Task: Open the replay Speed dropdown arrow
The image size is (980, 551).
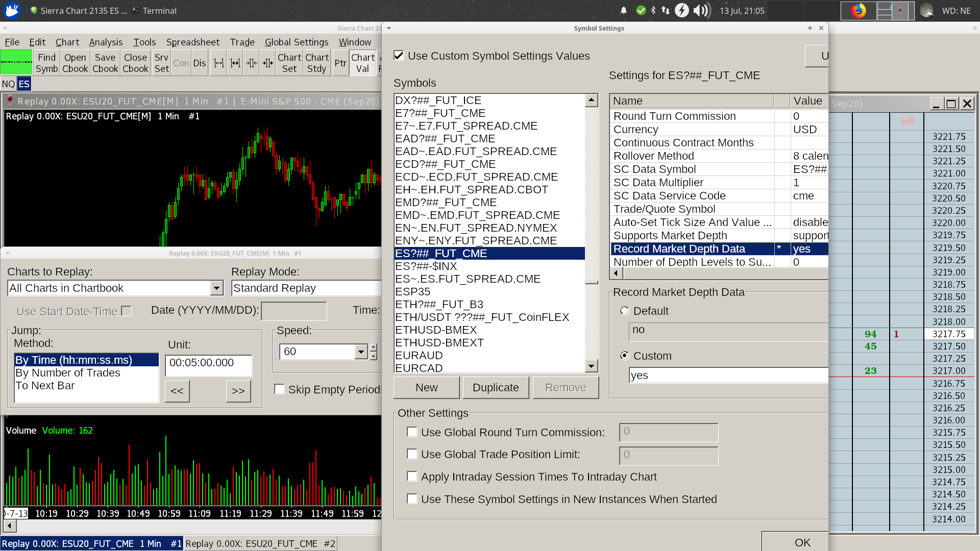Action: pos(361,352)
